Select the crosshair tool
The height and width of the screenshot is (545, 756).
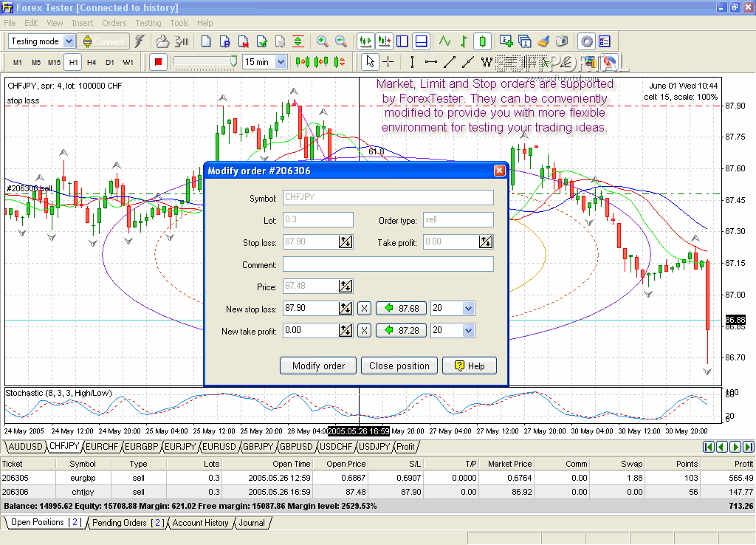click(388, 62)
